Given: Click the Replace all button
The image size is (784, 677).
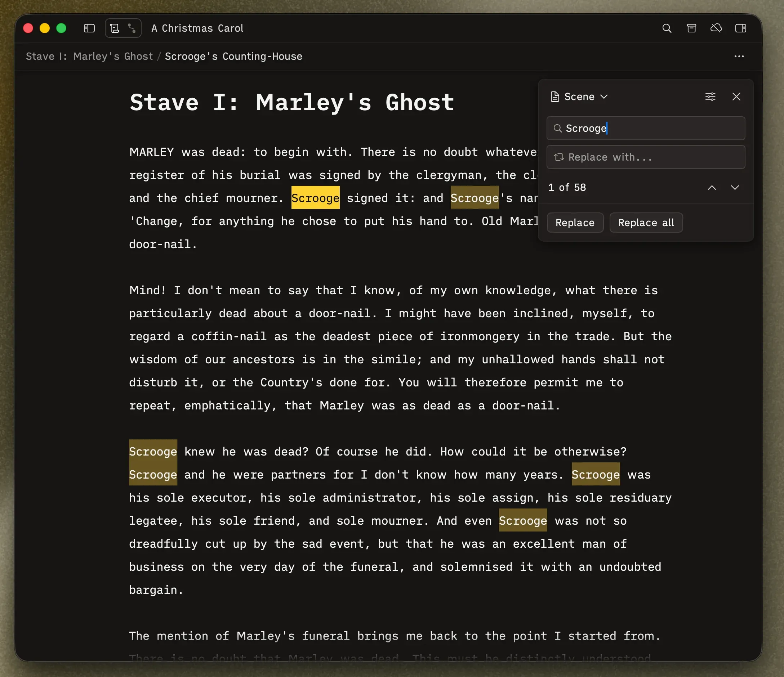Looking at the screenshot, I should point(646,223).
